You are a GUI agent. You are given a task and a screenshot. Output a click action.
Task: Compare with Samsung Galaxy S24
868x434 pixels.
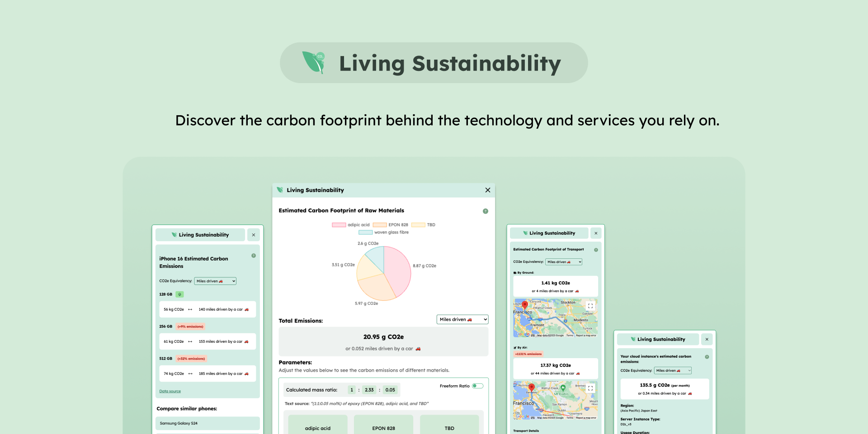pyautogui.click(x=208, y=423)
